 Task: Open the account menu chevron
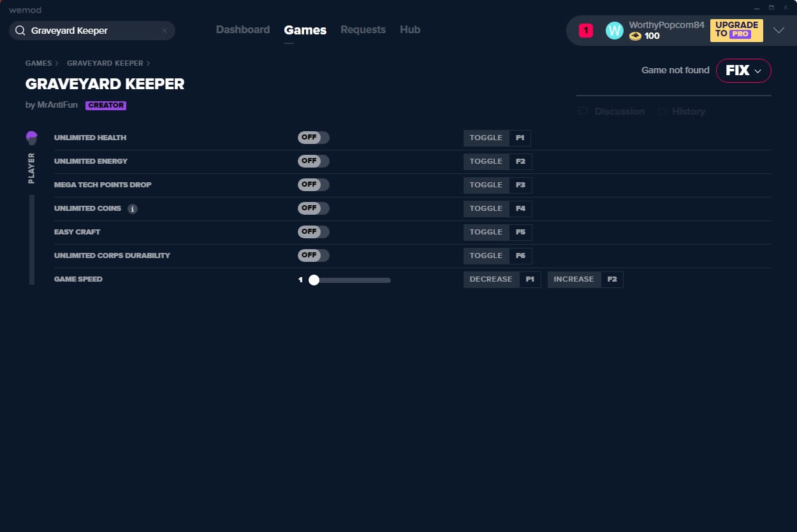(779, 31)
